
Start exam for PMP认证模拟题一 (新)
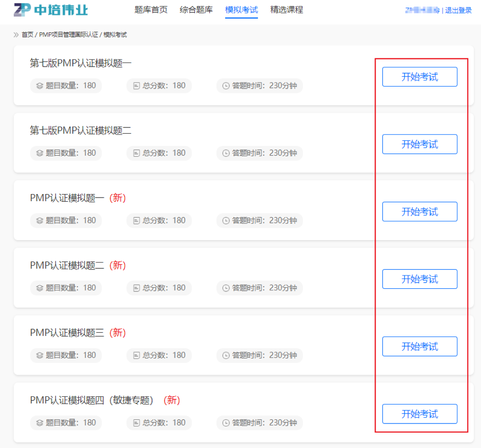click(x=420, y=212)
